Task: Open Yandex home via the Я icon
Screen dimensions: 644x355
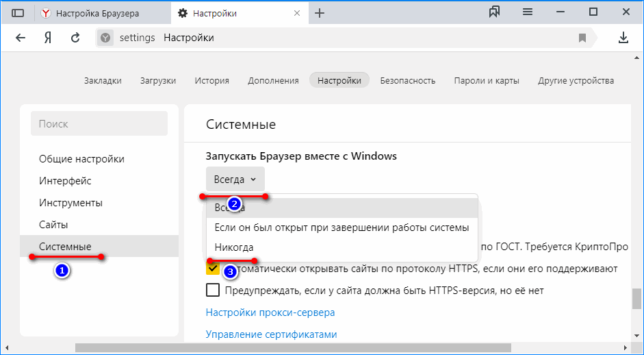Action: (x=48, y=38)
